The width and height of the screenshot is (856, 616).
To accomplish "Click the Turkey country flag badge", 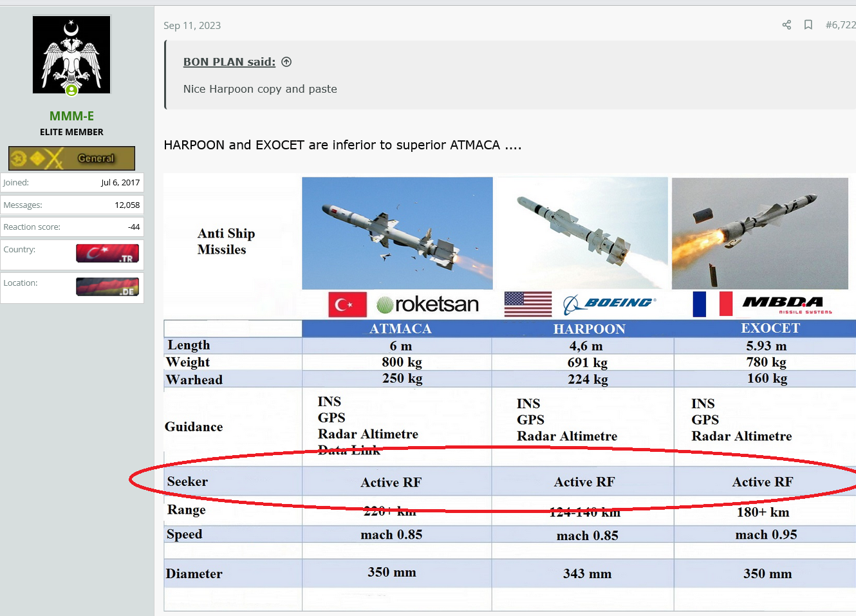I will pyautogui.click(x=107, y=254).
